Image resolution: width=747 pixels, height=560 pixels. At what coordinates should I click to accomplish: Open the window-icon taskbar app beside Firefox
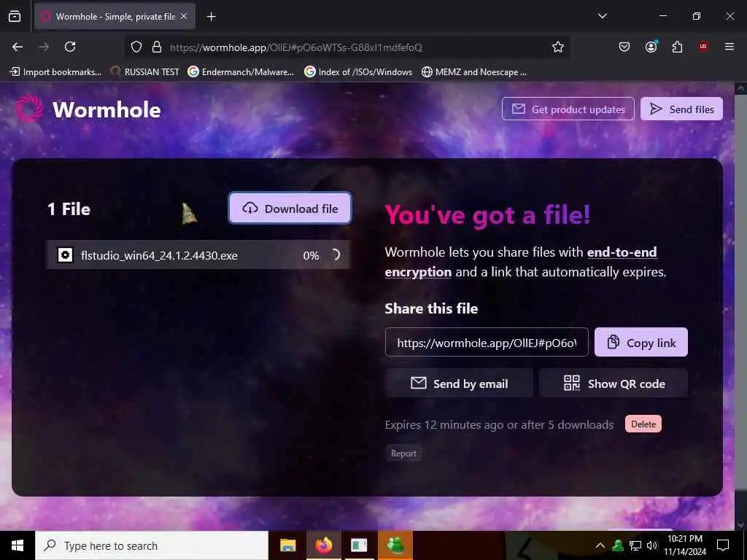click(x=359, y=545)
